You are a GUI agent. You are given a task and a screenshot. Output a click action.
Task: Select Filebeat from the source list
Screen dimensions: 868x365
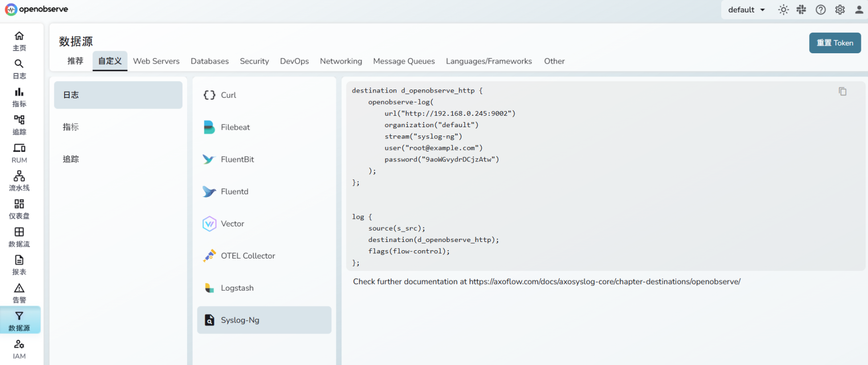click(x=235, y=127)
